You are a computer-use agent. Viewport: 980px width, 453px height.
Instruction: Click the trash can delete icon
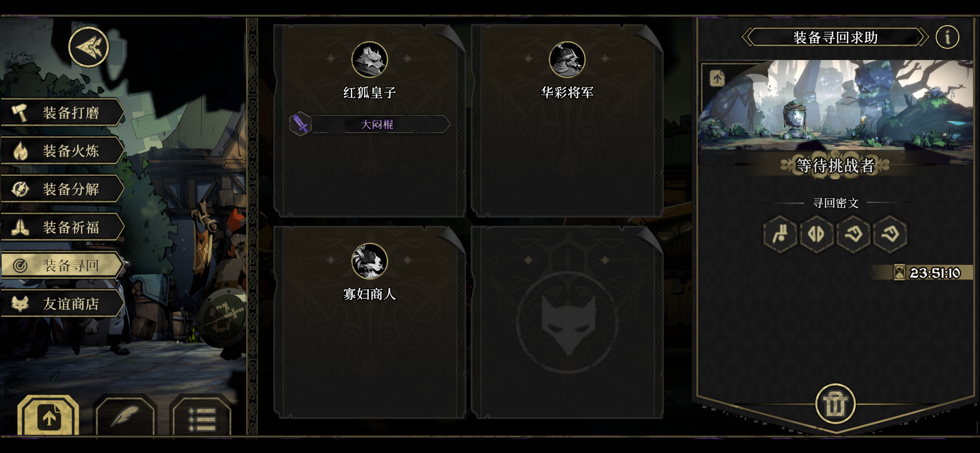click(835, 404)
